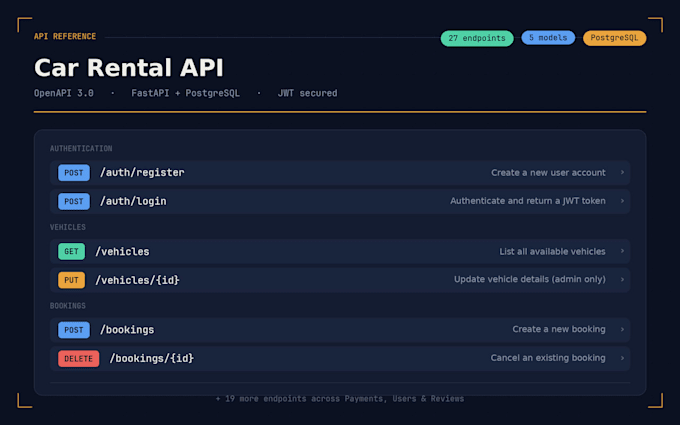Image resolution: width=680 pixels, height=425 pixels.
Task: Click the BOOKINGS section heading
Action: click(68, 306)
